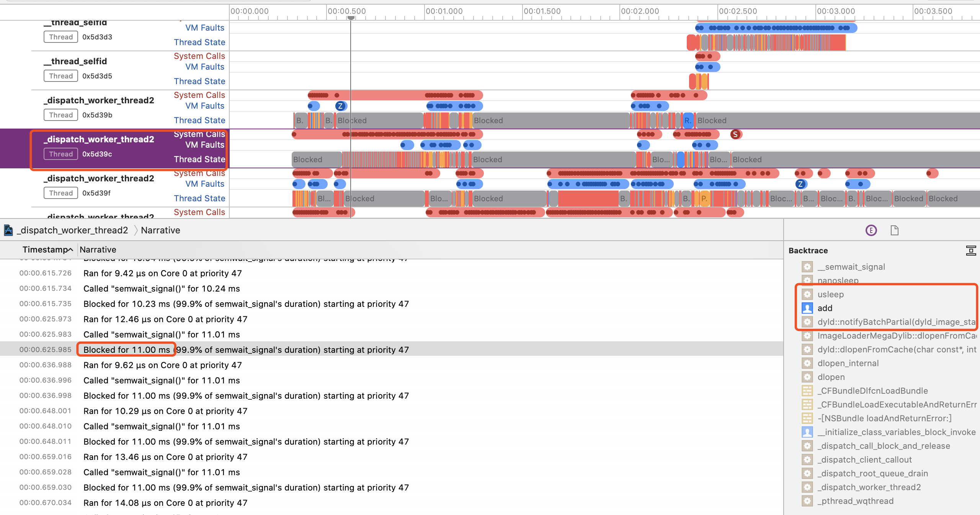The width and height of the screenshot is (980, 515).
Task: Open the _dispatch_worker_thread2 breadcrumb menu
Action: click(73, 230)
